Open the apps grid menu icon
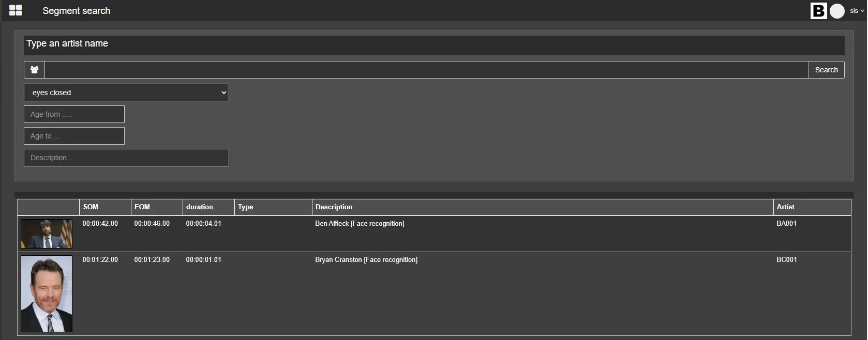The height and width of the screenshot is (340, 868). (x=16, y=10)
